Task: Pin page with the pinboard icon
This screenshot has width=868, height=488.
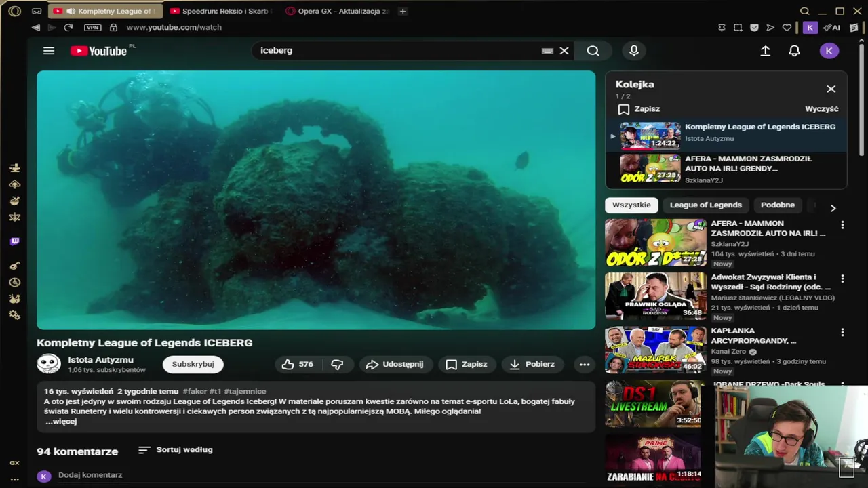Action: [722, 28]
